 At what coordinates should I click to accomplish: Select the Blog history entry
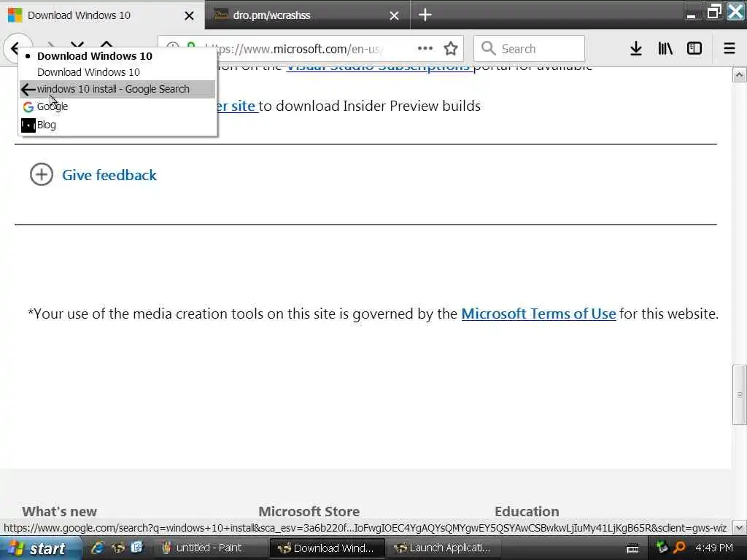[117, 125]
